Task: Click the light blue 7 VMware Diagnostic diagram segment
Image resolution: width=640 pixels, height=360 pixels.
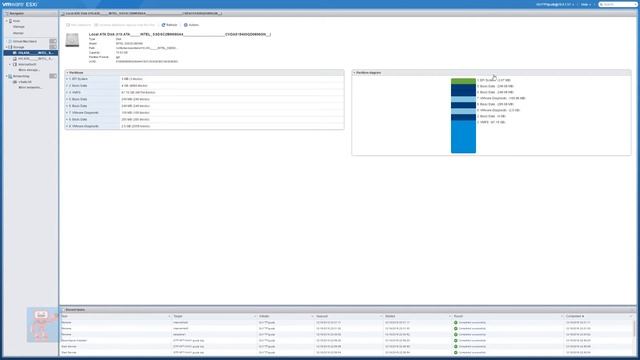Action: (463, 99)
